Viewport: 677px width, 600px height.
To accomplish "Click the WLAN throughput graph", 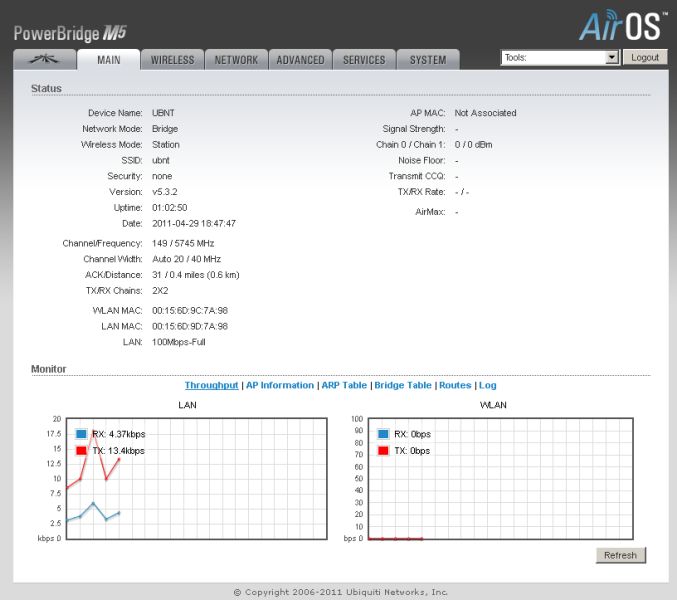I will [x=500, y=478].
